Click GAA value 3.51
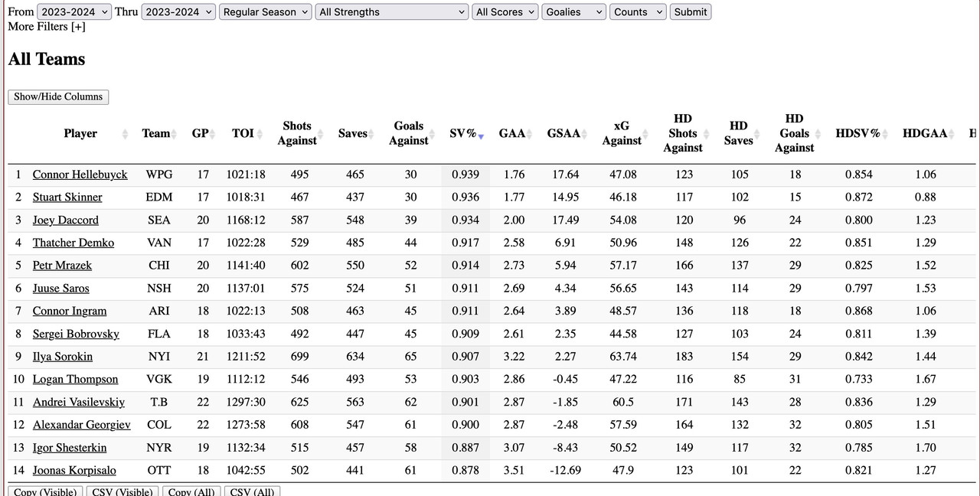980x496 pixels. click(x=514, y=471)
